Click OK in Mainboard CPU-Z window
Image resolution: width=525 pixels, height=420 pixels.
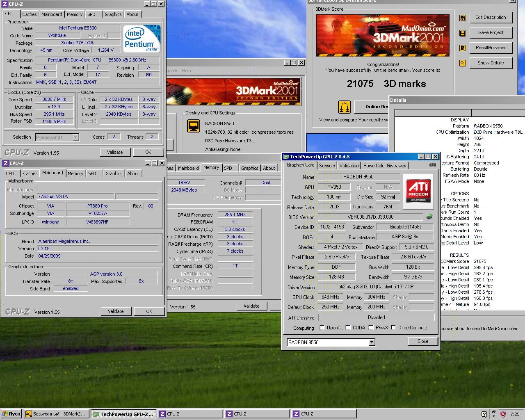tap(149, 311)
